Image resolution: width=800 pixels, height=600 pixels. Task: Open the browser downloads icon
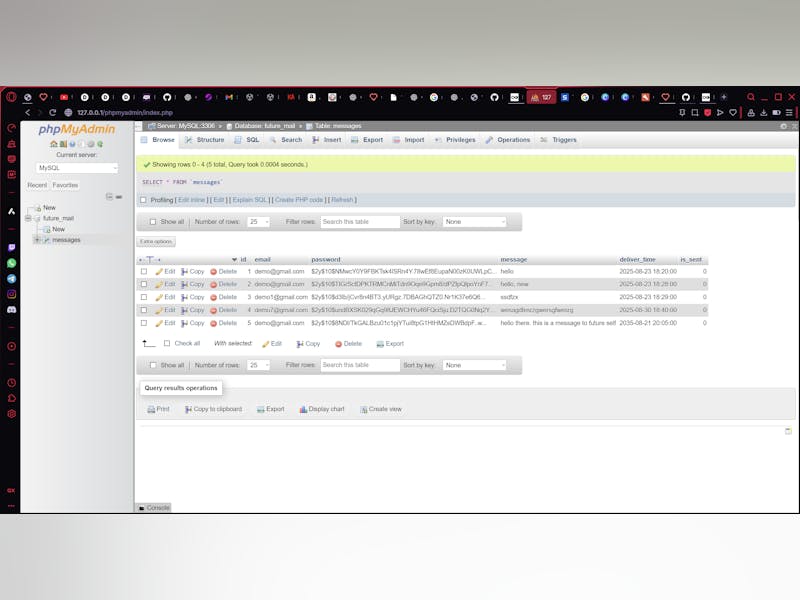763,112
